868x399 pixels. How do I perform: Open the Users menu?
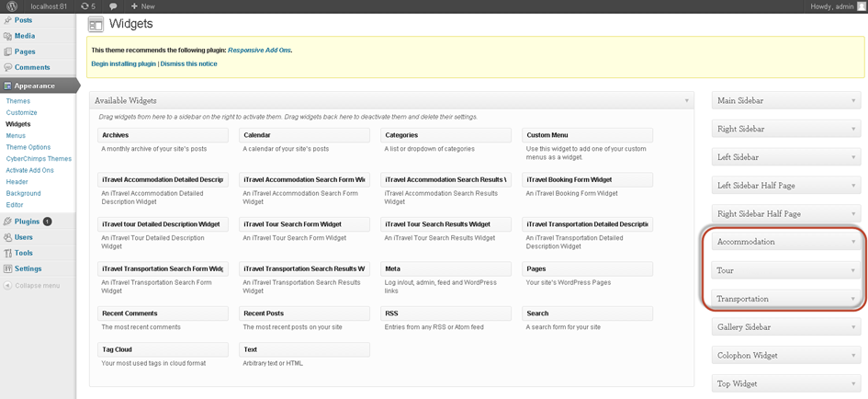24,237
